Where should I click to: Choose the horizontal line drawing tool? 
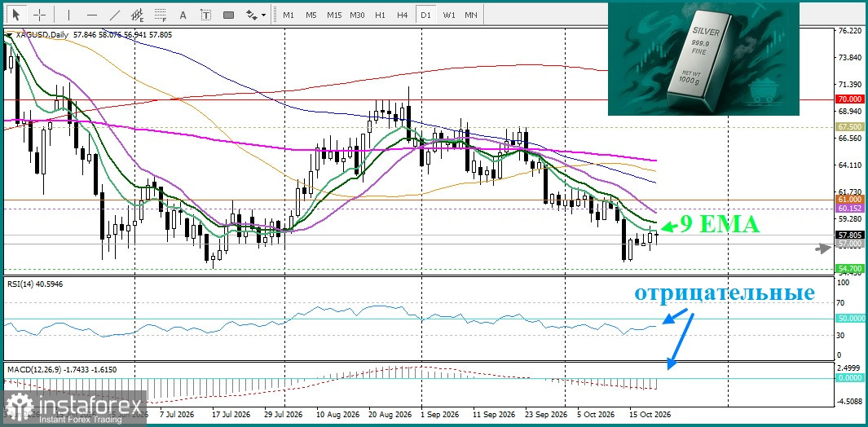pos(92,15)
